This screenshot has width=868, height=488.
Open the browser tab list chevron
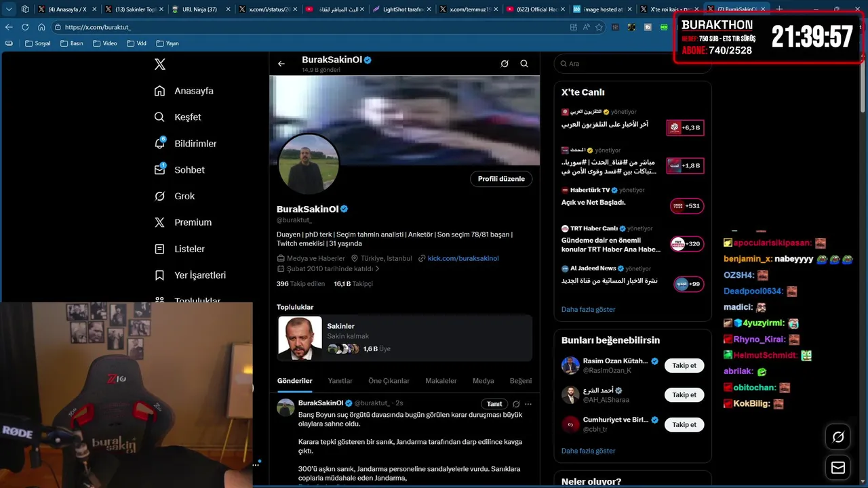[9, 9]
